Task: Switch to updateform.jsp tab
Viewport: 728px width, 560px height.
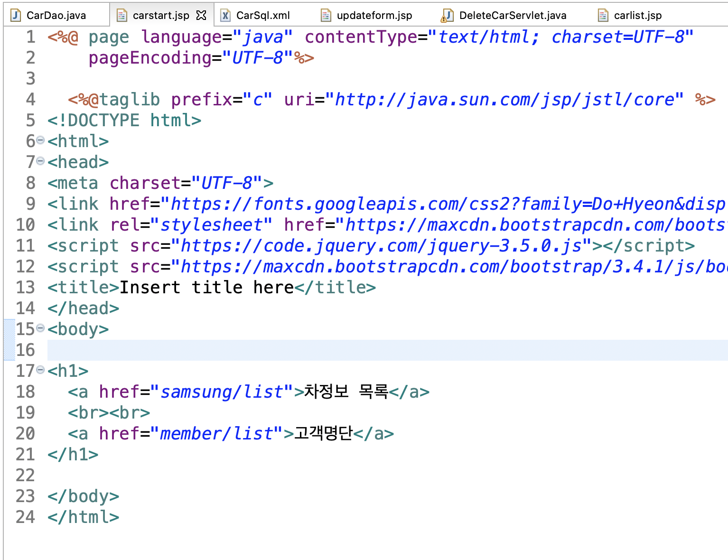Action: point(374,15)
